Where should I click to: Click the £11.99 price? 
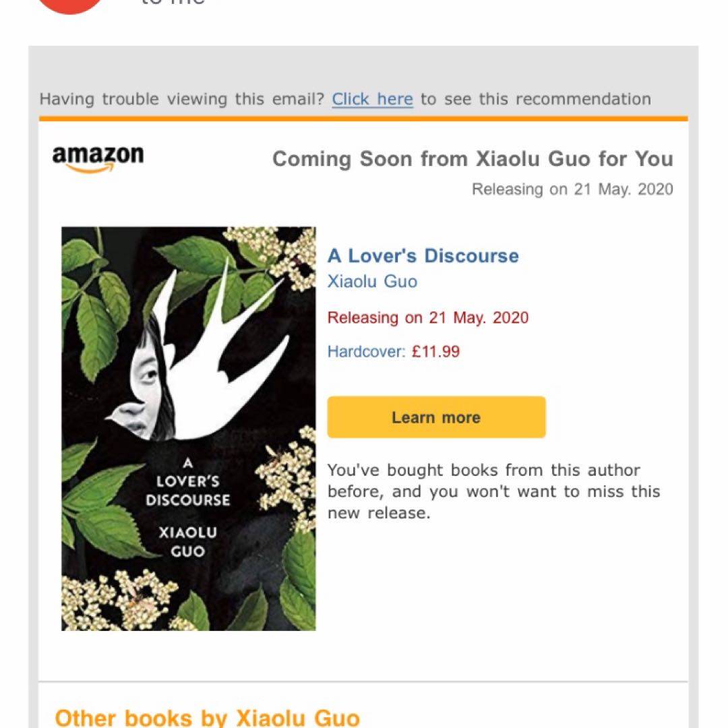coord(435,351)
